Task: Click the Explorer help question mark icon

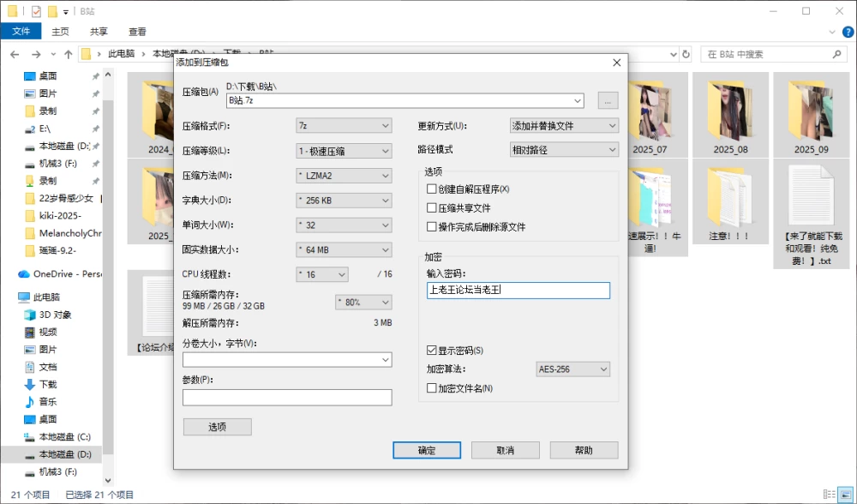Action: 848,32
